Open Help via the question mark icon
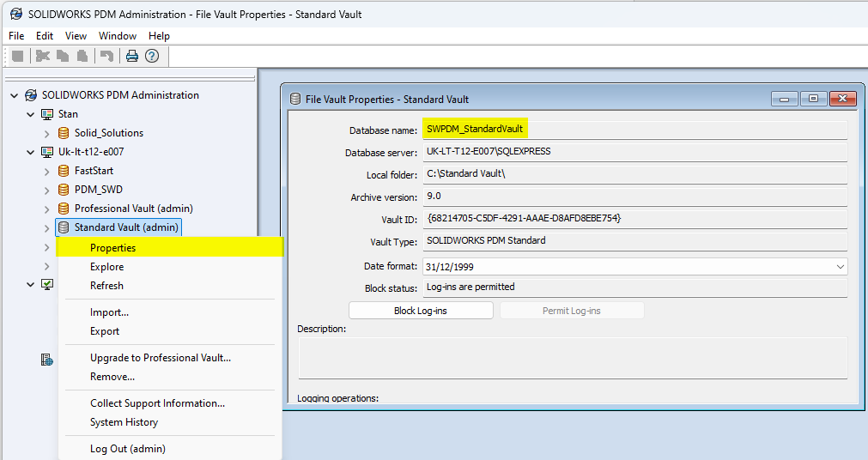This screenshot has height=460, width=868. [152, 57]
